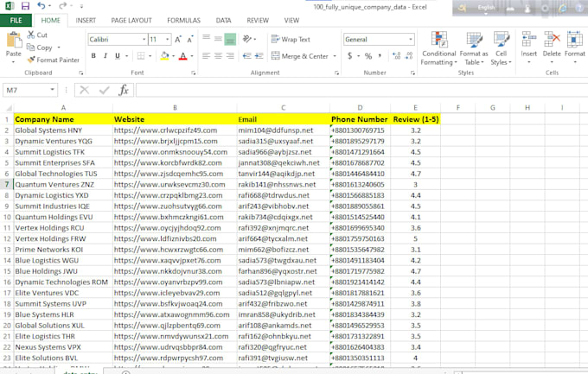This screenshot has width=588, height=374.
Task: Confirm entry with the checkmark button
Action: point(105,90)
